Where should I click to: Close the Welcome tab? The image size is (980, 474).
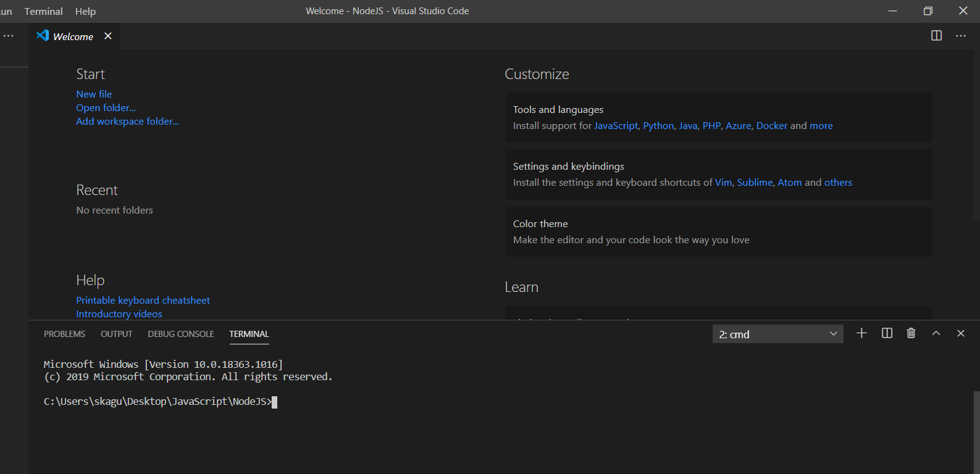[x=108, y=36]
